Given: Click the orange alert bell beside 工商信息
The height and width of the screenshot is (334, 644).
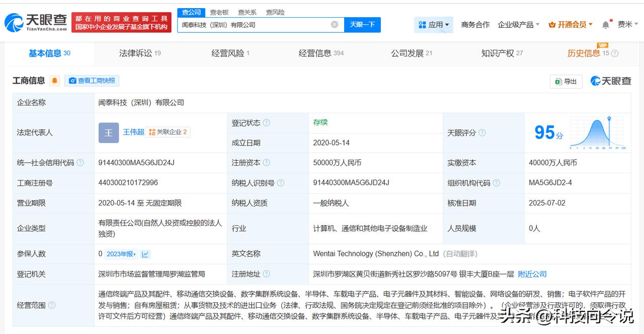Looking at the screenshot, I should (x=54, y=81).
